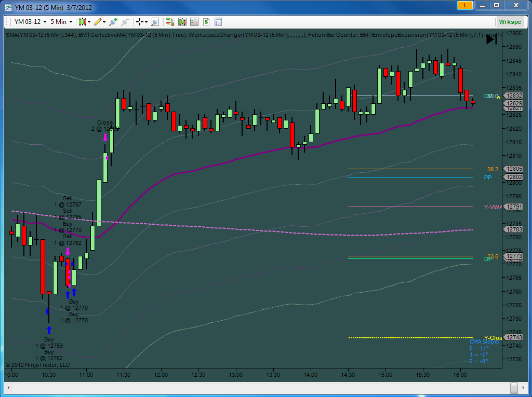
Task: Open the Strategies dollar sign icon
Action: click(206, 22)
